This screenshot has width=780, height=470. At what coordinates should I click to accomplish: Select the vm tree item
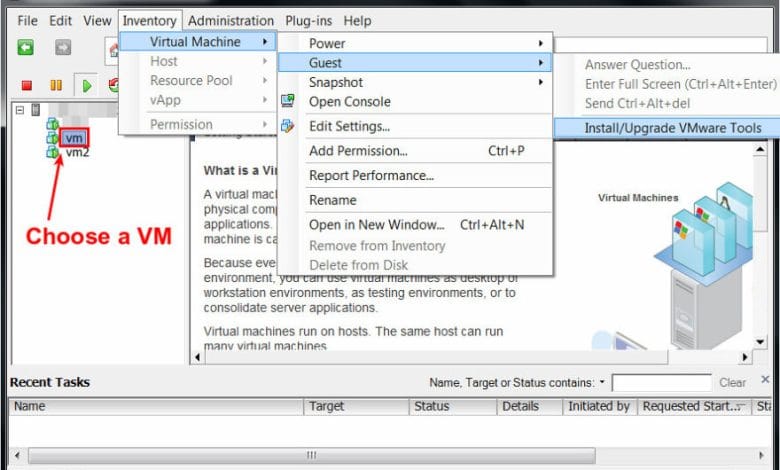[x=74, y=137]
